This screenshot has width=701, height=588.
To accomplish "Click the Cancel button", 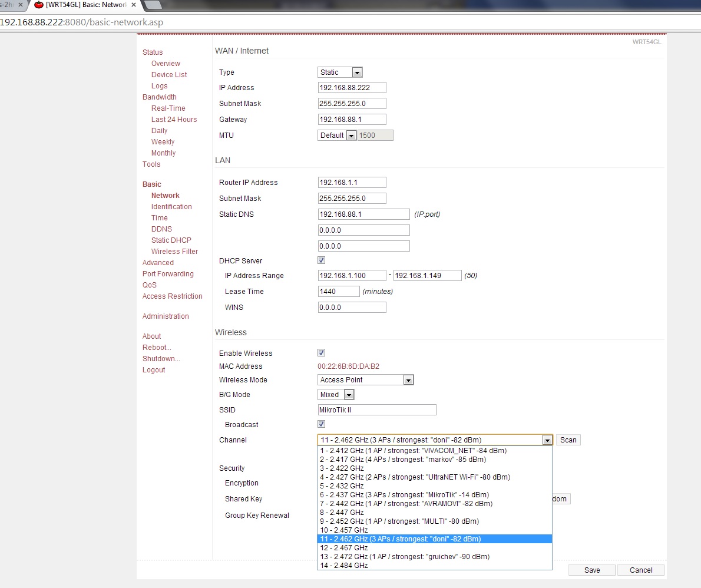I will coord(641,570).
